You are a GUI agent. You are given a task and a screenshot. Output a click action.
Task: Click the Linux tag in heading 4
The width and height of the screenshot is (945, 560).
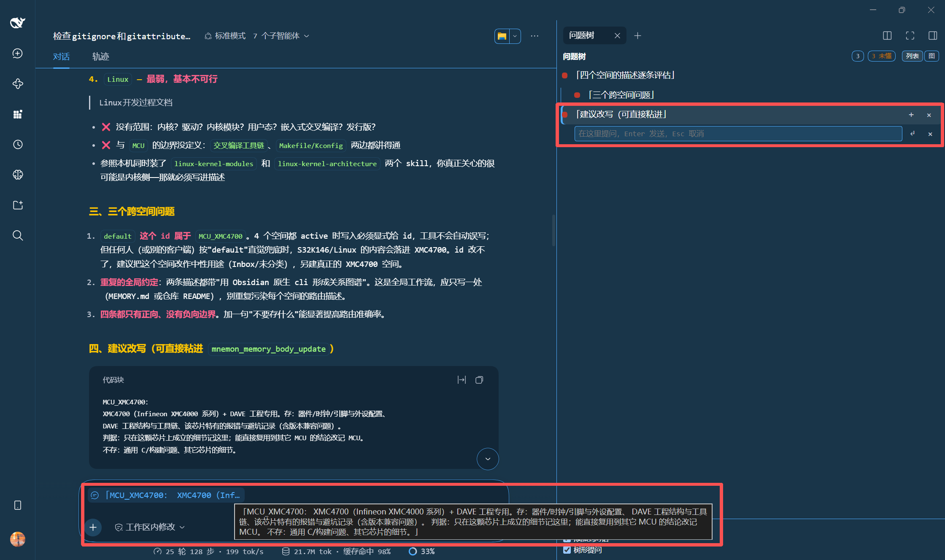pos(118,79)
